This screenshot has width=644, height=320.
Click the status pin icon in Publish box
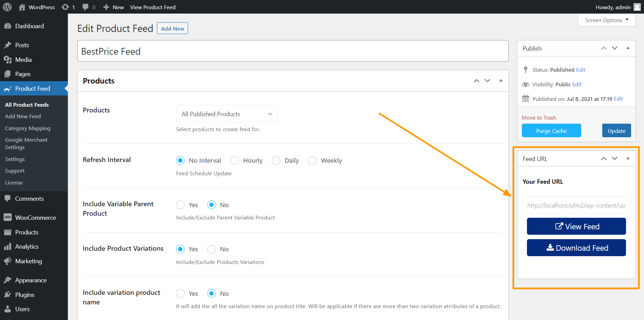click(526, 70)
